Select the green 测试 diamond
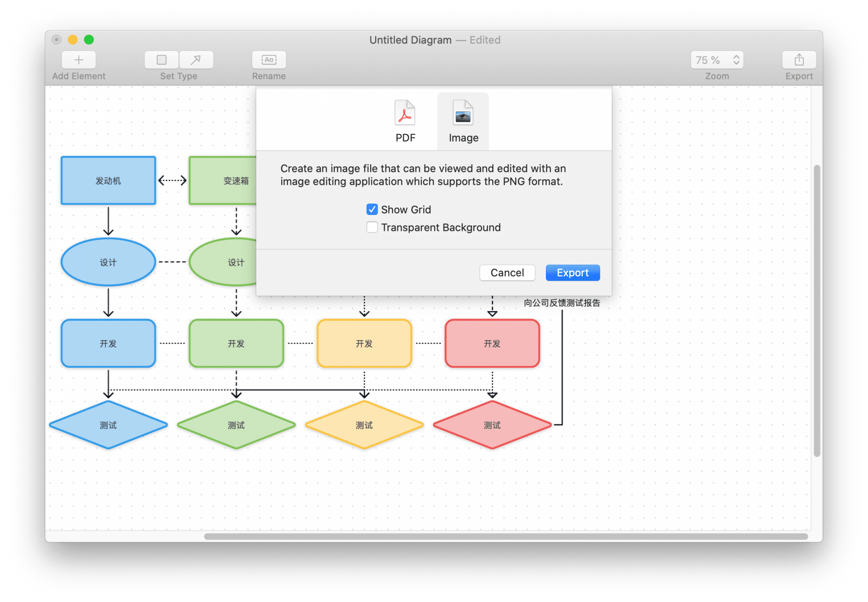Screen dimensions: 868x602 236,425
